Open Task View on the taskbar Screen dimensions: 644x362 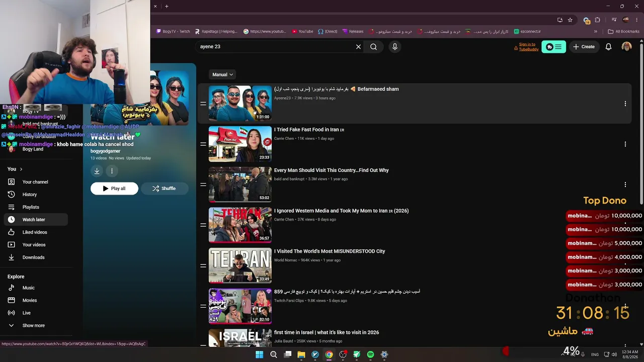(287, 354)
